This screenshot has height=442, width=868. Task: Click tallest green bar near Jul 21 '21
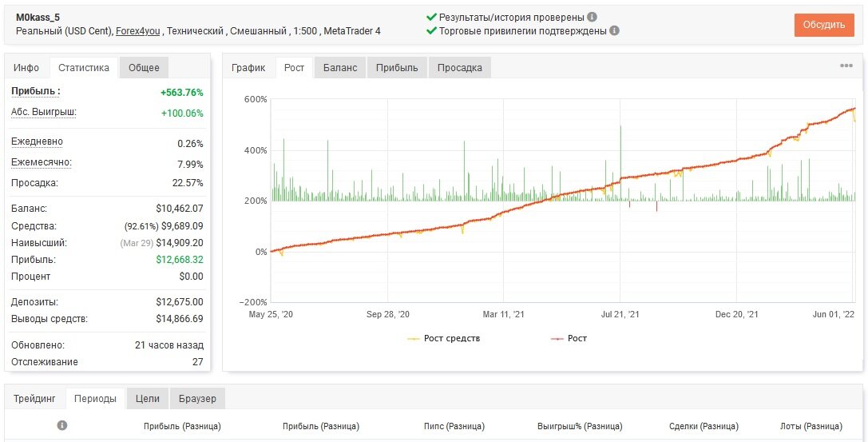tap(620, 163)
